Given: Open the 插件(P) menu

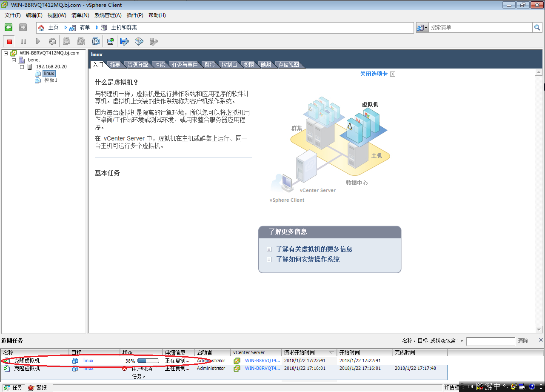Looking at the screenshot, I should pos(134,15).
